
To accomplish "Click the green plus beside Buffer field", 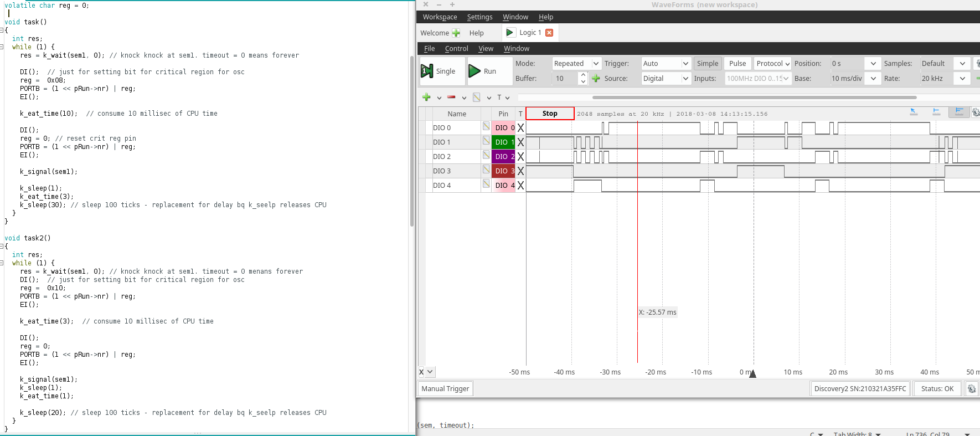I will tap(596, 79).
